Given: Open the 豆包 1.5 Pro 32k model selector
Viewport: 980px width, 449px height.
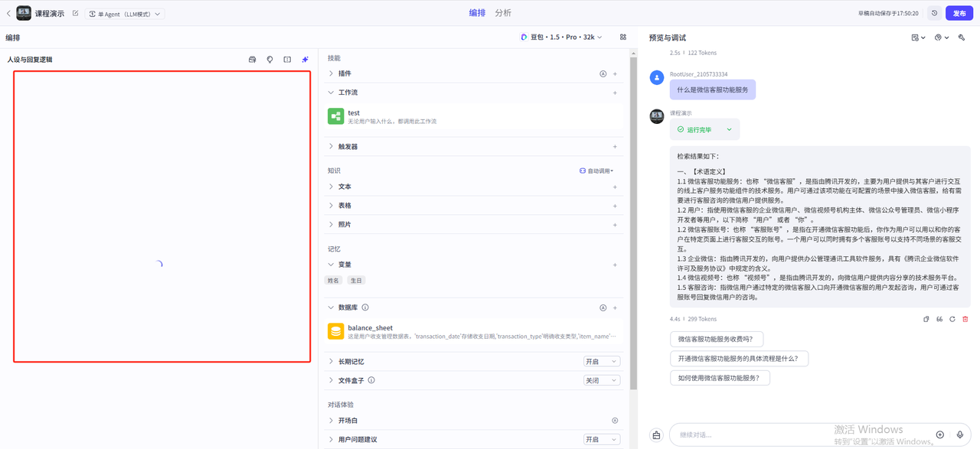Looking at the screenshot, I should pyautogui.click(x=561, y=37).
